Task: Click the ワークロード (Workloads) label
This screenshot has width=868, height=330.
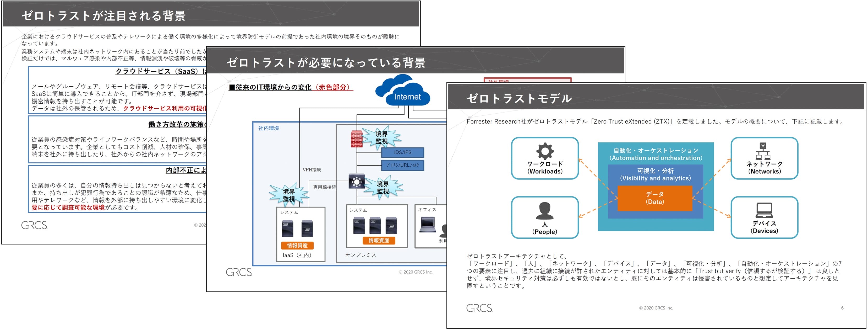Action: point(545,167)
